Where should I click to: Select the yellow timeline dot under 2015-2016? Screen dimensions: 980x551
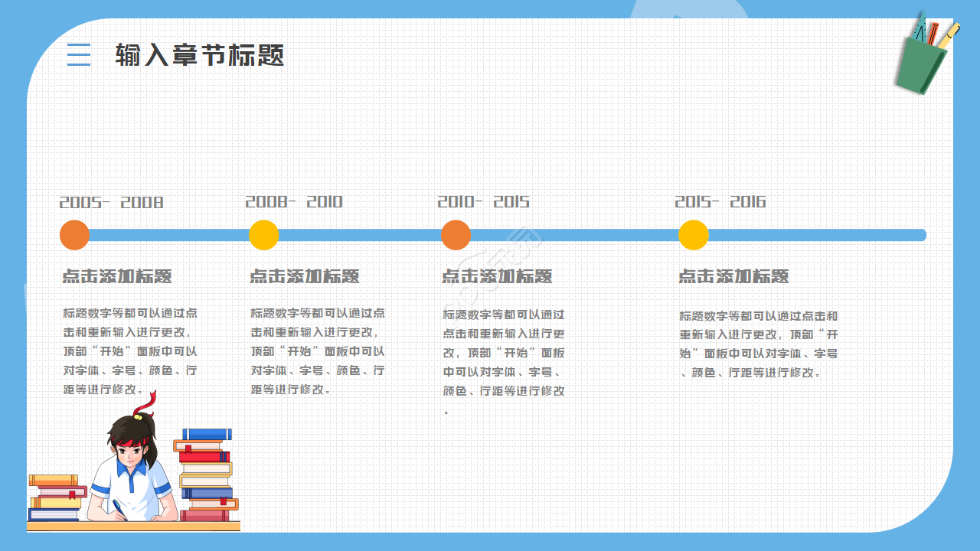(694, 235)
